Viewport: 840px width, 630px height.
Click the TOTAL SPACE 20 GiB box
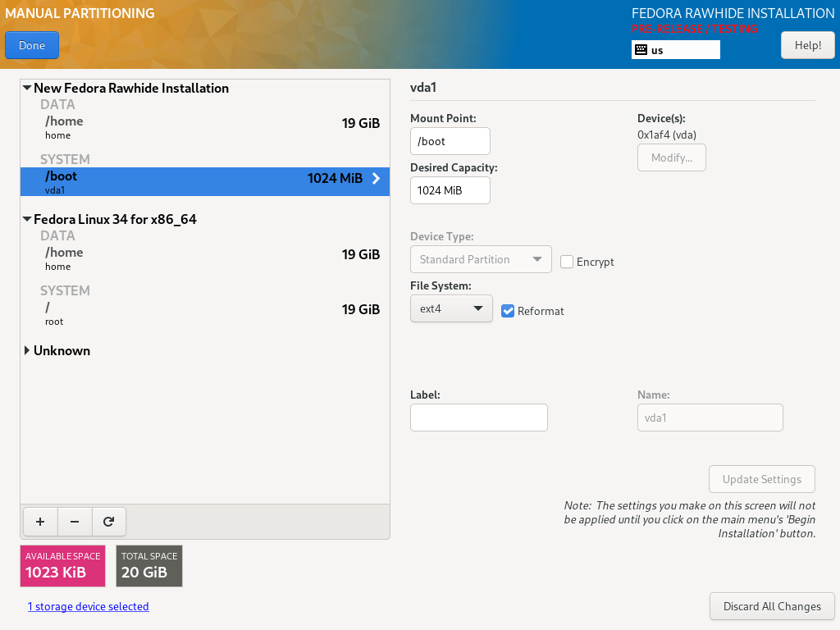[149, 566]
